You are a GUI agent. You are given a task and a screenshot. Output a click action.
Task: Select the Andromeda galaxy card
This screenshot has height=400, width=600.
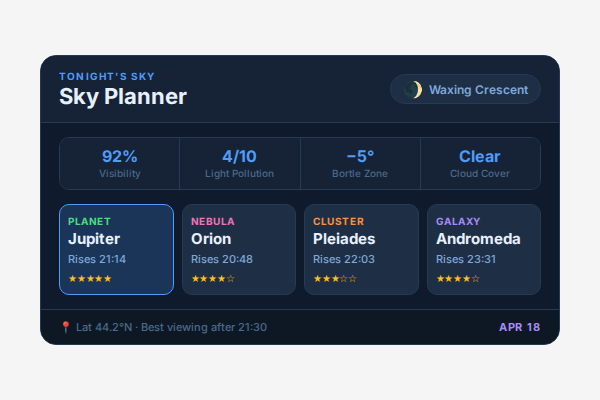coord(484,250)
